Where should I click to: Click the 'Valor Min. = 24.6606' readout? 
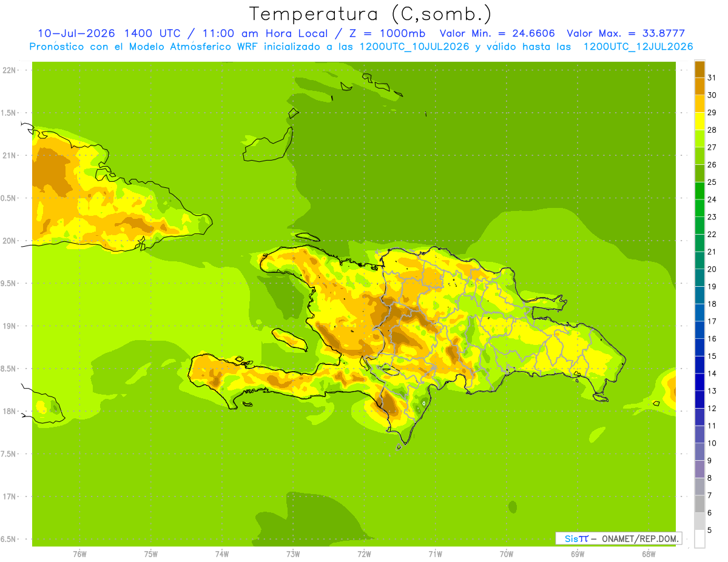click(497, 33)
